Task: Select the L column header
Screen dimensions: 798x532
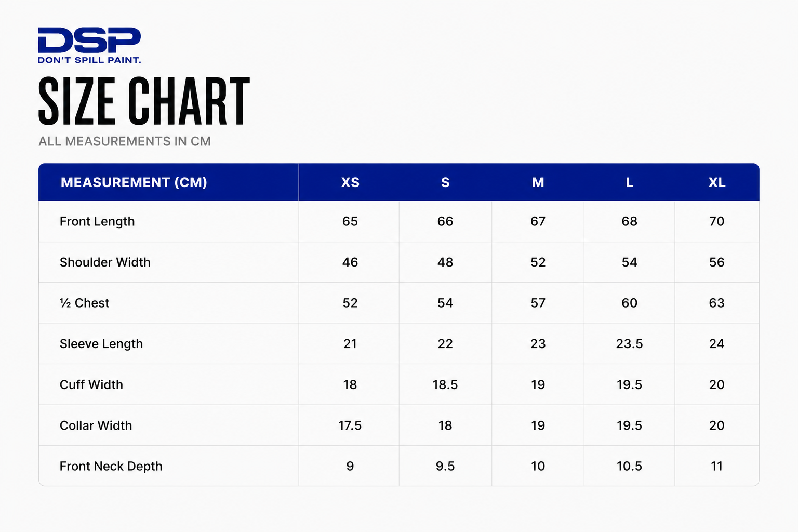Action: coord(630,182)
